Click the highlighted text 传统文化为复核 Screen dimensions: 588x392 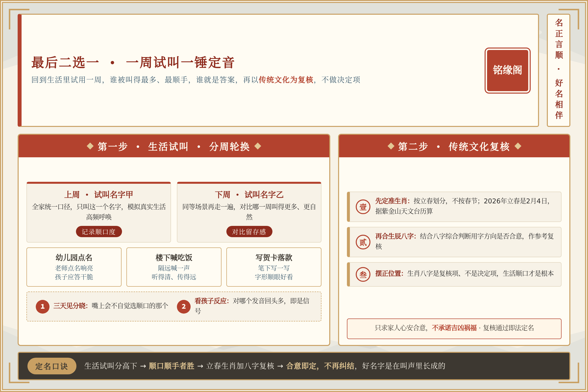pos(286,80)
